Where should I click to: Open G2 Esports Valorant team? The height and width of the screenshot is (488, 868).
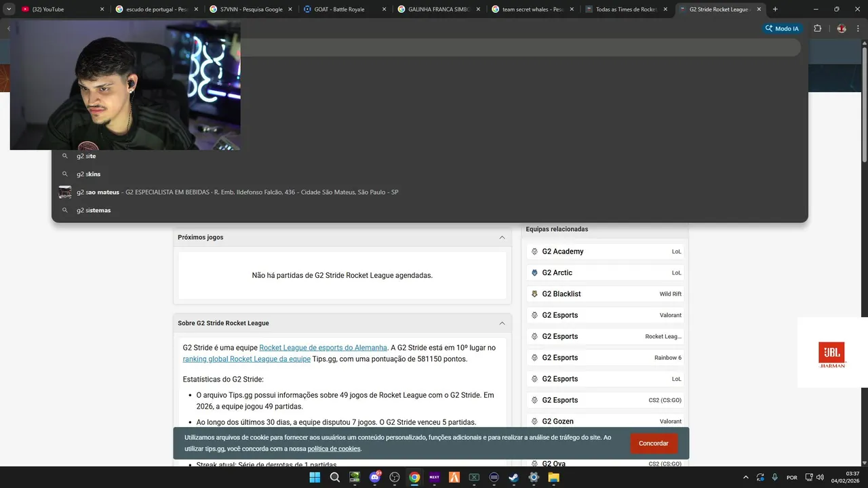point(606,315)
